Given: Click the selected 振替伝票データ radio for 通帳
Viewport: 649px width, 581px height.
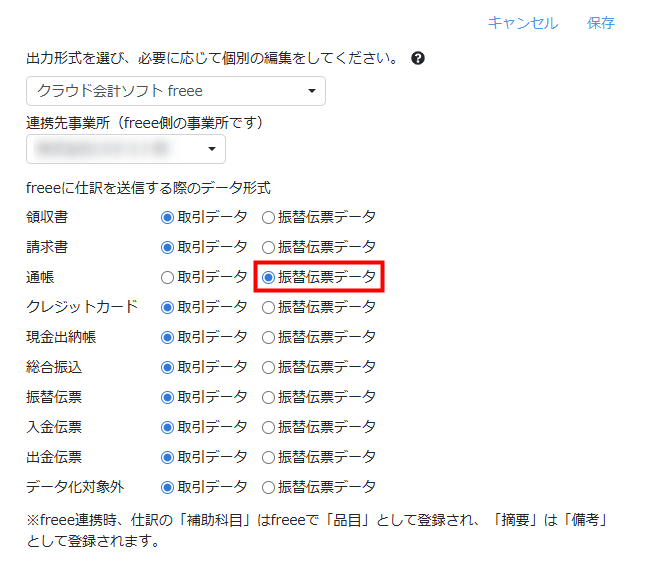Looking at the screenshot, I should click(268, 277).
